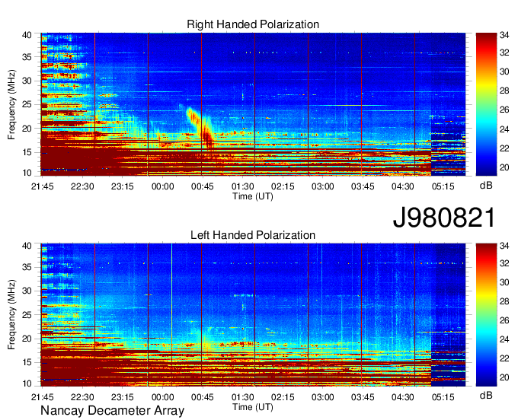Click the 26 value on Left Handed colorbar
Image resolution: width=518 pixels, height=420 pixels.
click(x=504, y=320)
